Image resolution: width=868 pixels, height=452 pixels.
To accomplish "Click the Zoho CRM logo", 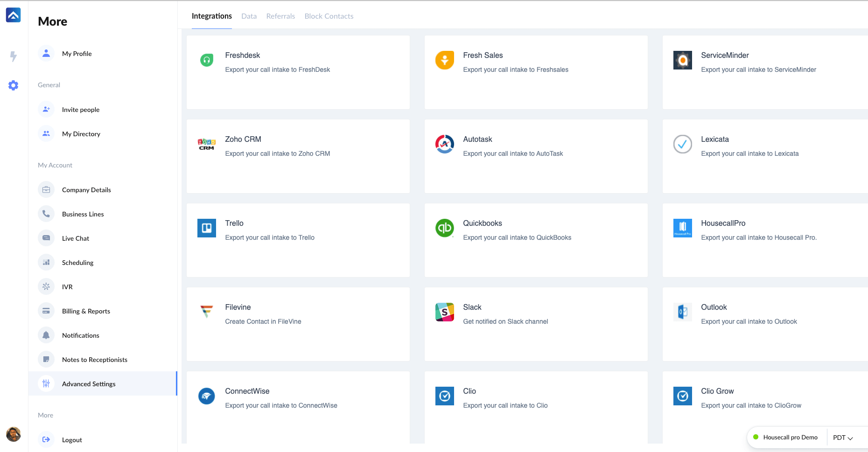I will pyautogui.click(x=207, y=144).
